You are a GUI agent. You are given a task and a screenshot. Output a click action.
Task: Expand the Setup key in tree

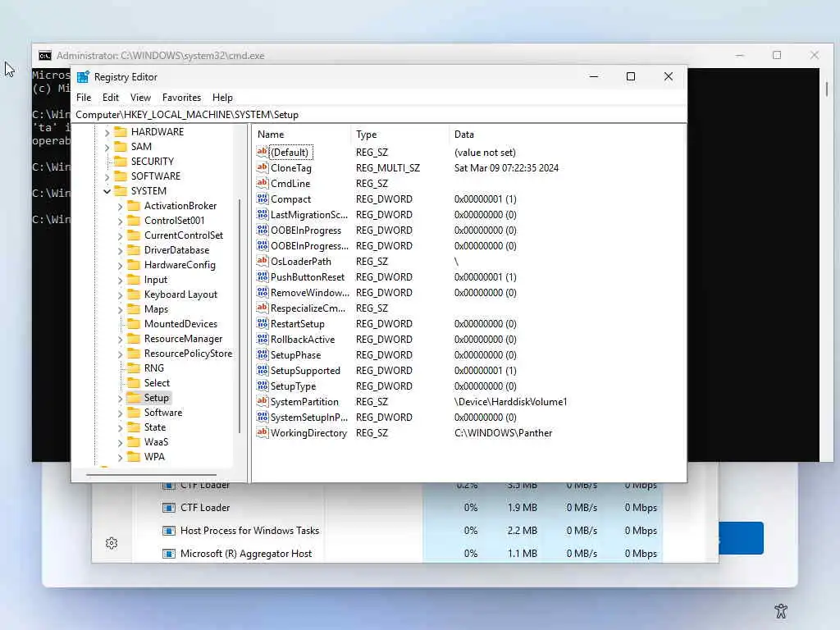pyautogui.click(x=120, y=398)
